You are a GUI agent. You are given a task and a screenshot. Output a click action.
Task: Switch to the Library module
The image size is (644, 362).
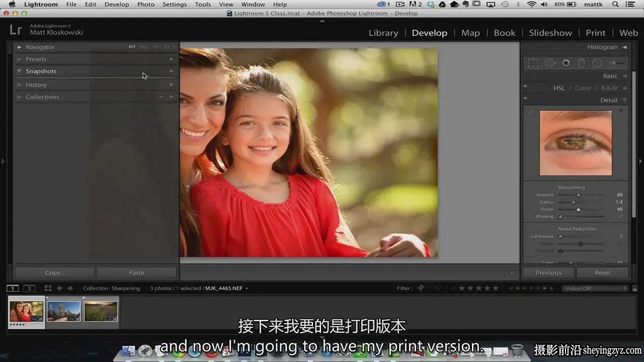pos(383,33)
